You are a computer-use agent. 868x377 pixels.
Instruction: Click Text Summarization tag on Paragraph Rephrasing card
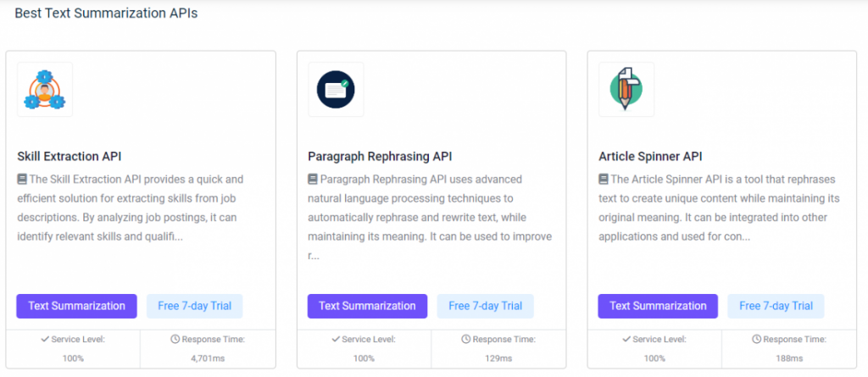[368, 306]
